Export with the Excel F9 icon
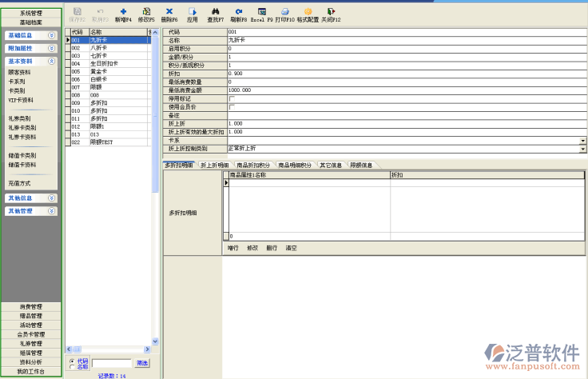Screen dimensions: 588x379 (x=262, y=10)
